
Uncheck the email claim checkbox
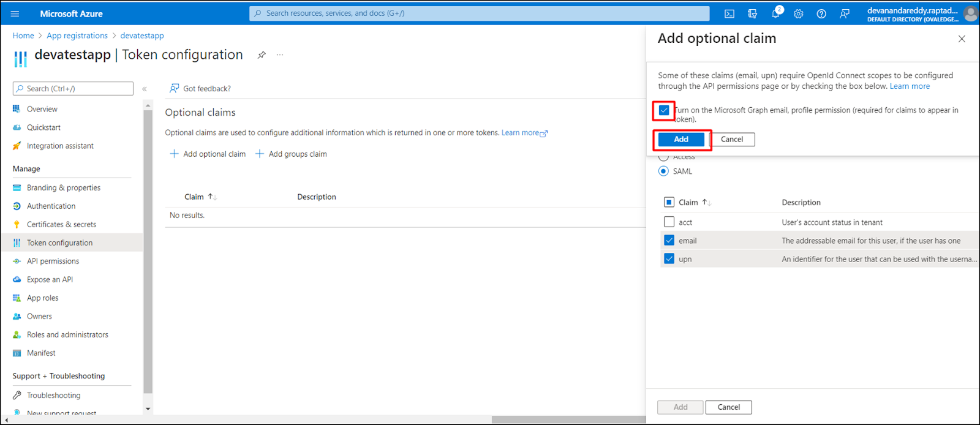click(x=669, y=240)
